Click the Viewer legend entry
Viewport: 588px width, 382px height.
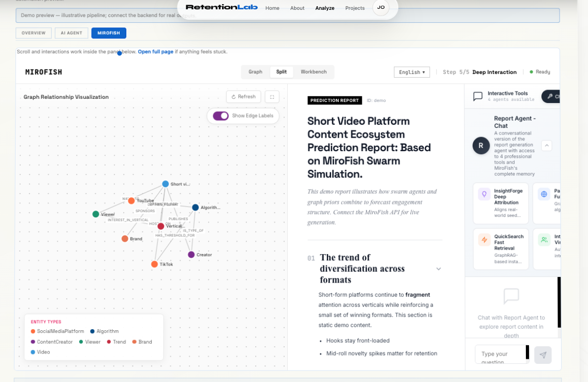click(90, 342)
